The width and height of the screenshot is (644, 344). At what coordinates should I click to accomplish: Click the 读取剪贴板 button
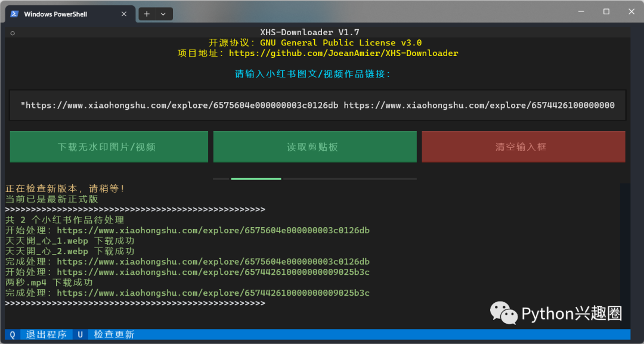(315, 147)
